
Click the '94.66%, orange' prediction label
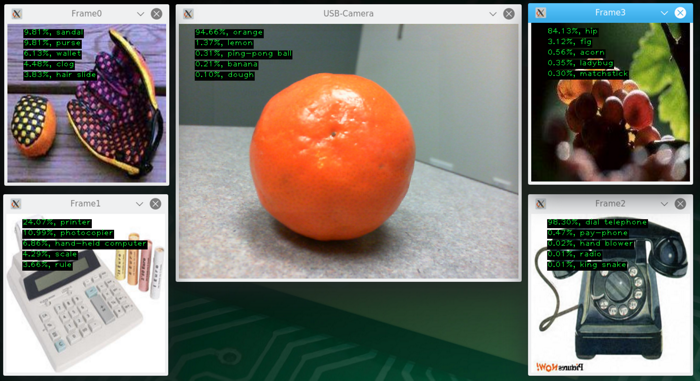(229, 33)
